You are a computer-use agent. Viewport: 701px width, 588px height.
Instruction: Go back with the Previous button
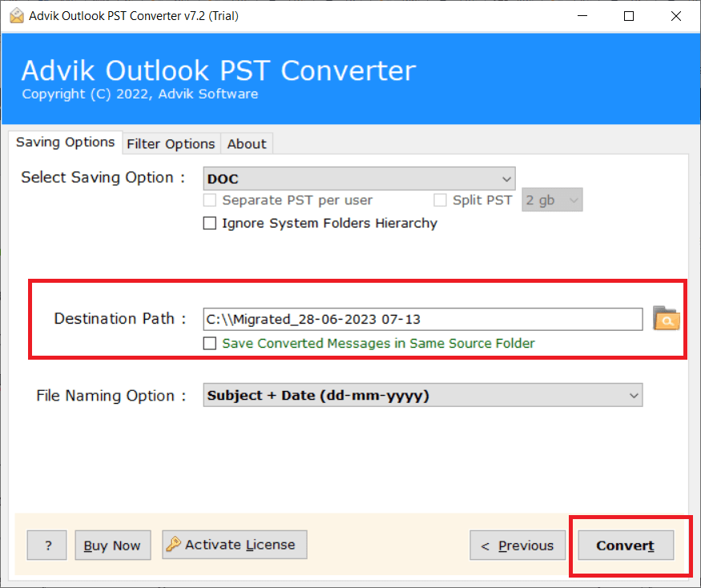[517, 546]
